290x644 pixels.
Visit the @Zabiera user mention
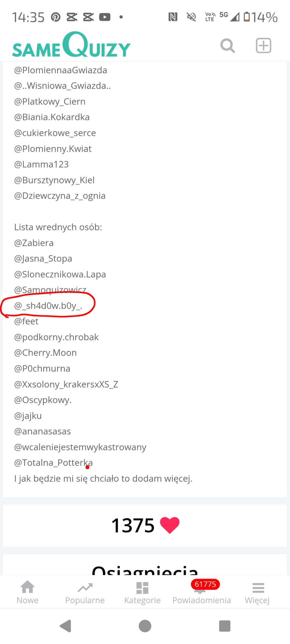point(34,243)
